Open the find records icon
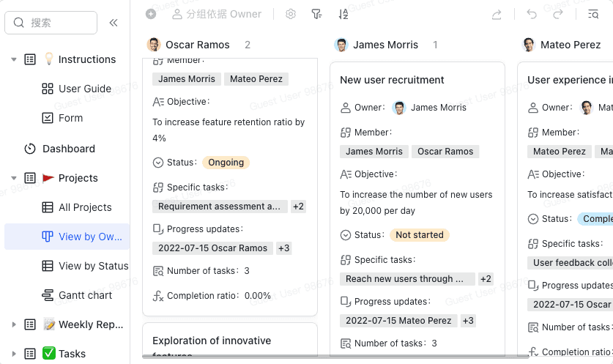This screenshot has height=364, width=613. [x=593, y=14]
